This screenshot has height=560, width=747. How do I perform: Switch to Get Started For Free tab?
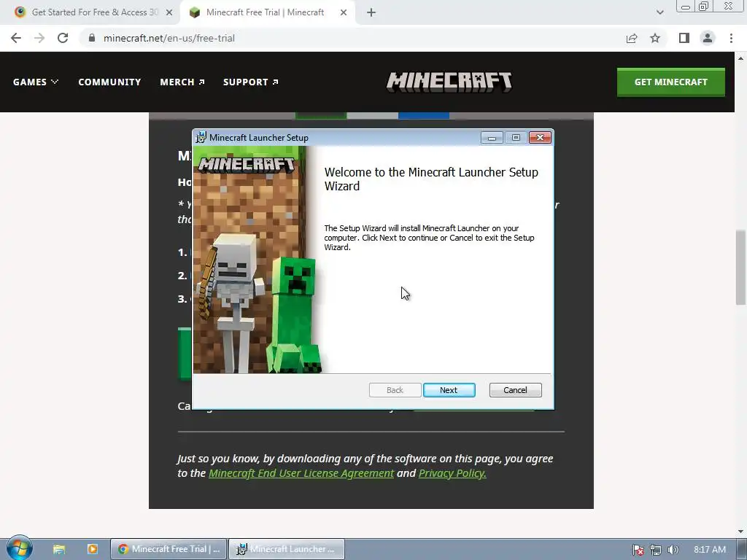pos(94,12)
